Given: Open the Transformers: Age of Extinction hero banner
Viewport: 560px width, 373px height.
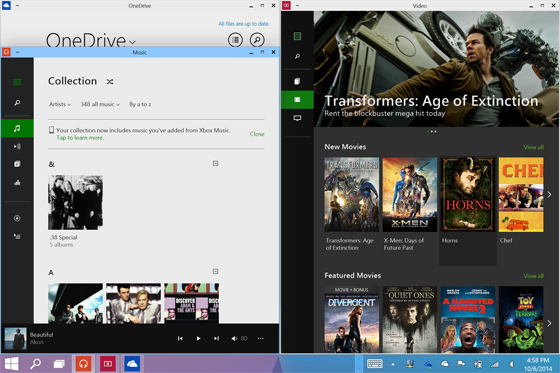Looking at the screenshot, I should [x=436, y=69].
